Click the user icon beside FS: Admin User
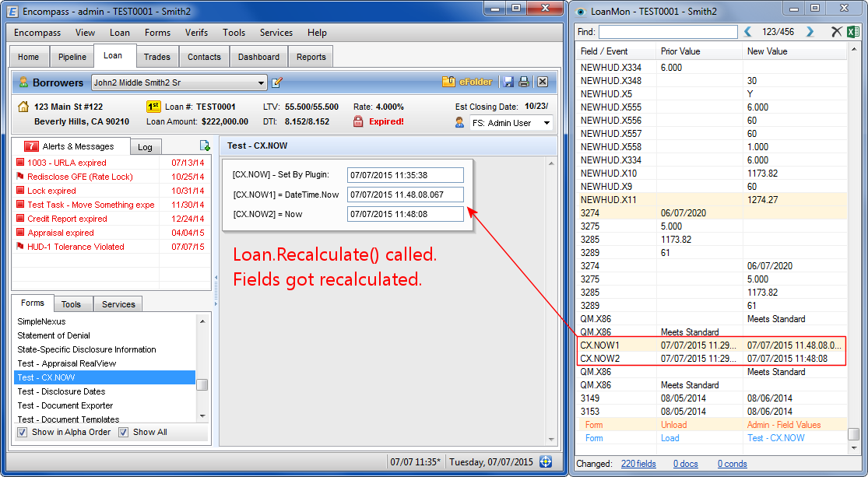Image resolution: width=868 pixels, height=477 pixels. [x=459, y=122]
